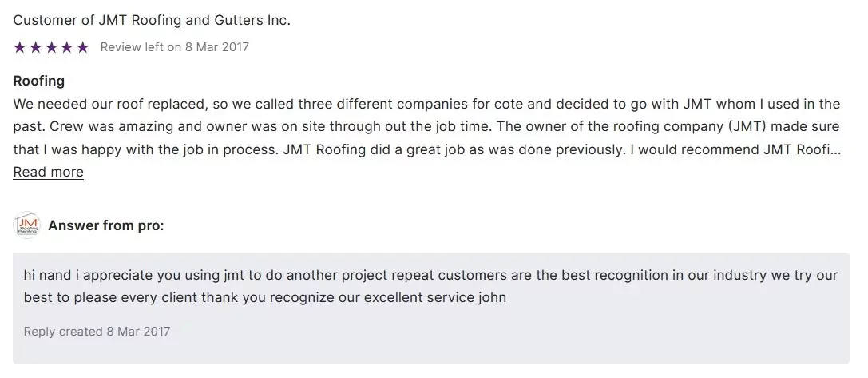Click the second purple rating star
Viewport: 868px width, 378px height.
pos(36,47)
